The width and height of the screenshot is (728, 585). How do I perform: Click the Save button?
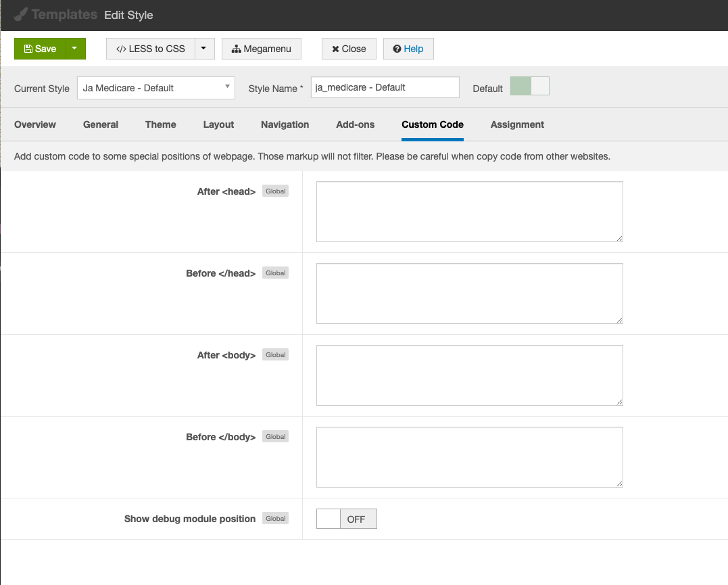[x=40, y=49]
